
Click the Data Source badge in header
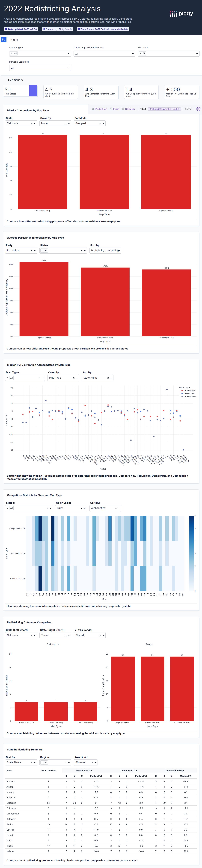point(103,29)
